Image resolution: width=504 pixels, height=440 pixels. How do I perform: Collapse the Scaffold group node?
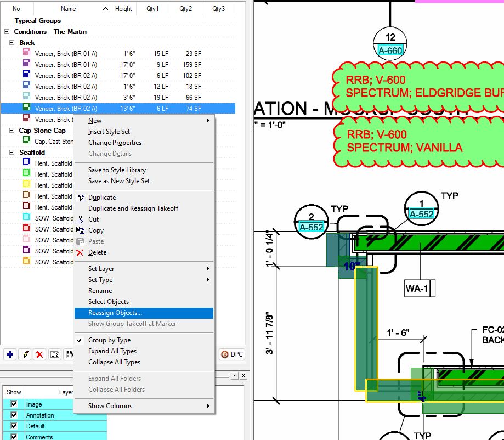[12, 153]
